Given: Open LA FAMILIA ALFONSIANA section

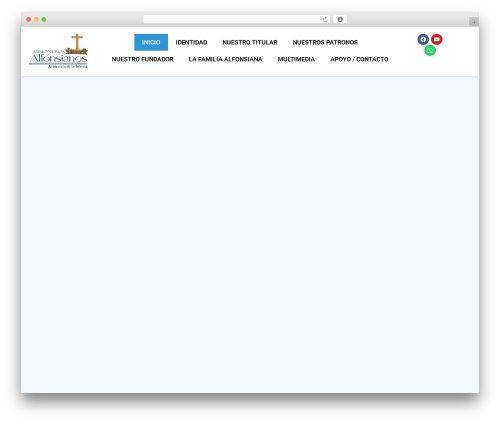Looking at the screenshot, I should pyautogui.click(x=225, y=59).
